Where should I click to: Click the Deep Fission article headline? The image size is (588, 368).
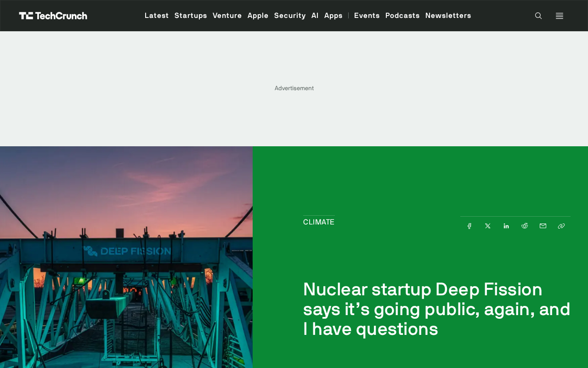pyautogui.click(x=437, y=309)
